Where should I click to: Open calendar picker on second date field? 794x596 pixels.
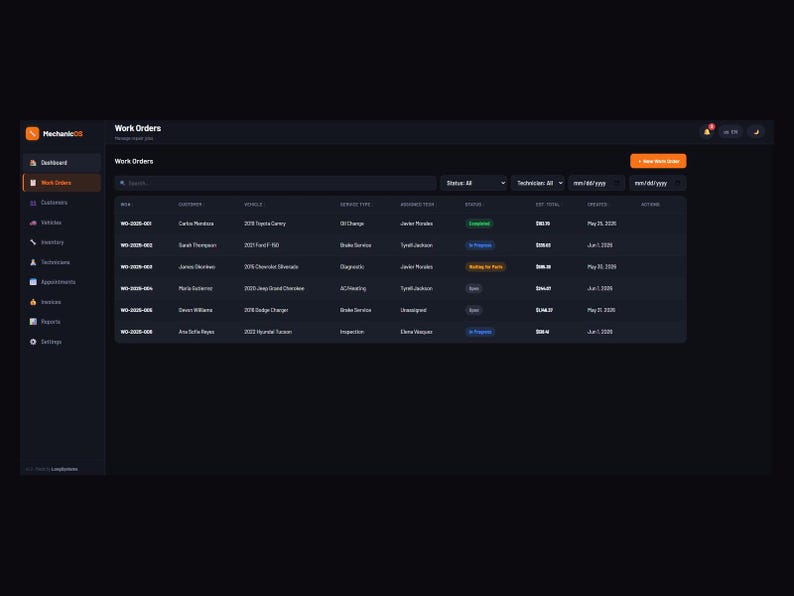point(678,183)
